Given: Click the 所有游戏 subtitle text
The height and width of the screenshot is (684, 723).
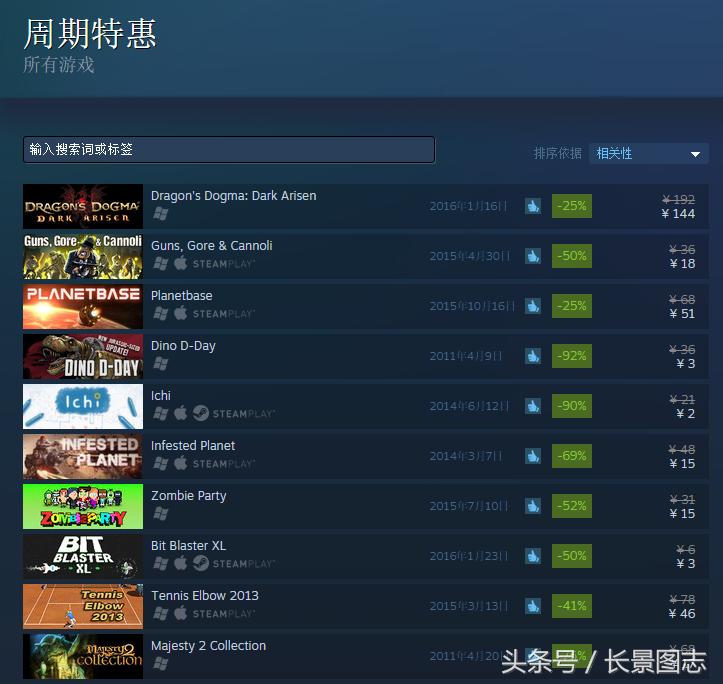Looking at the screenshot, I should 59,65.
